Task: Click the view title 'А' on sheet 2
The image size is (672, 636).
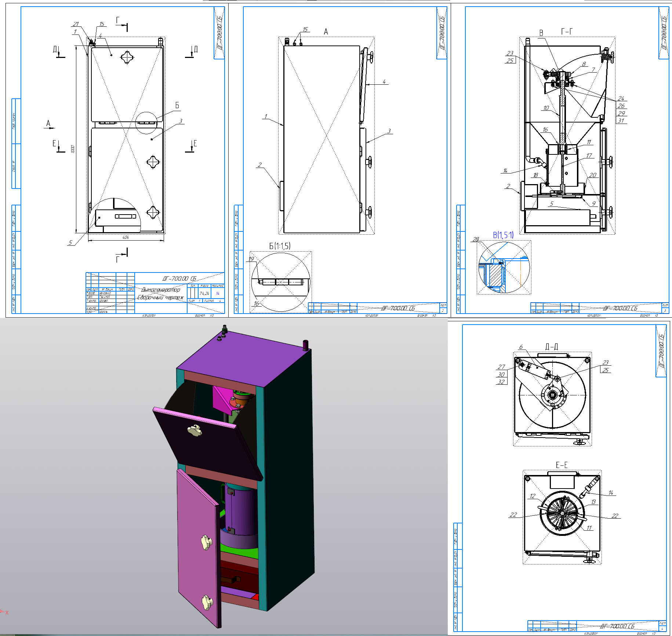Action: click(x=326, y=32)
